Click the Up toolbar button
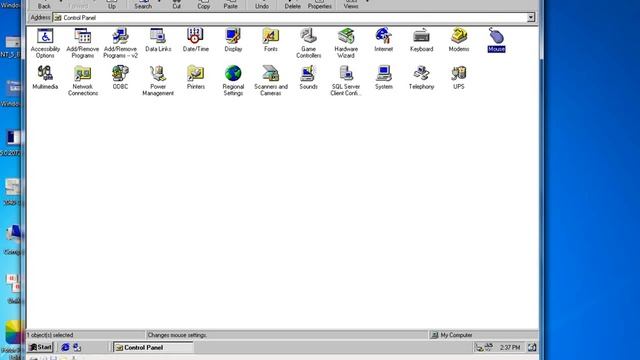The height and width of the screenshot is (360, 640). 111,4
